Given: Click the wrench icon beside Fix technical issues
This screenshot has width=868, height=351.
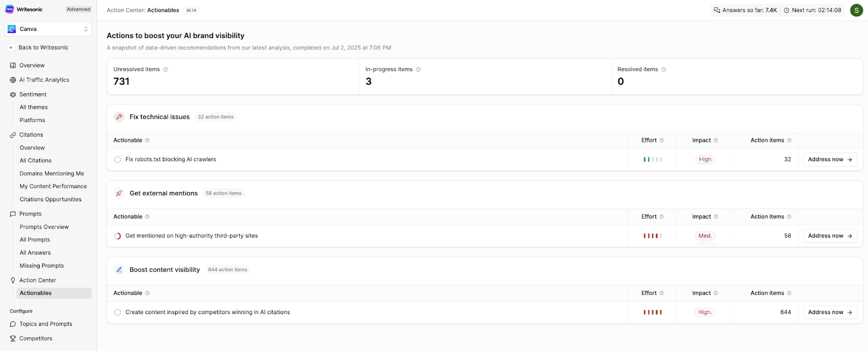Looking at the screenshot, I should (x=119, y=117).
